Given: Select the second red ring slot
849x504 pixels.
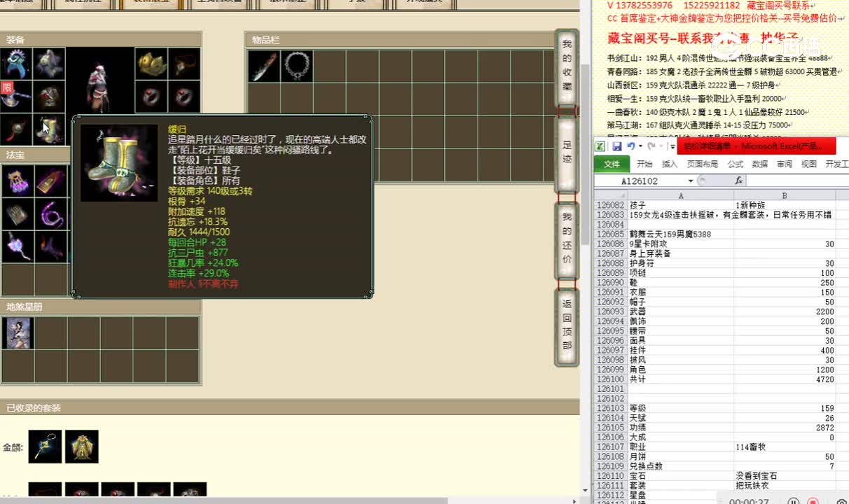Looking at the screenshot, I should coord(184,97).
